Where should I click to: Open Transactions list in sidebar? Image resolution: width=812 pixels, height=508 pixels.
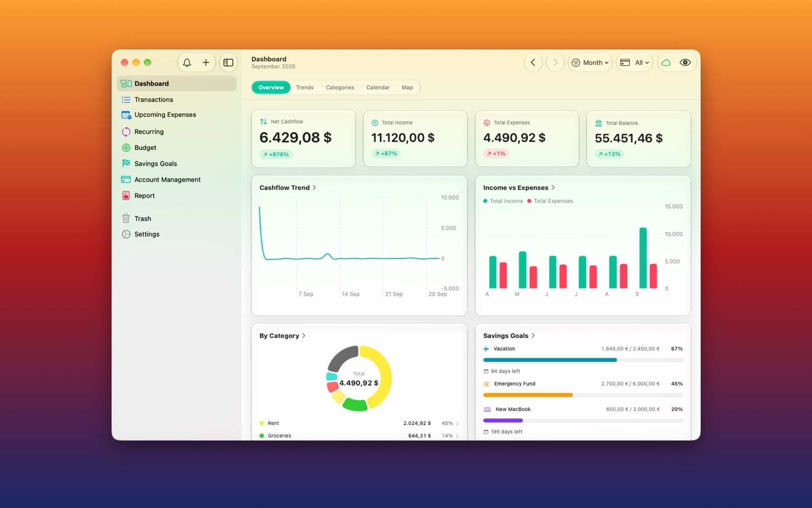[177, 100]
